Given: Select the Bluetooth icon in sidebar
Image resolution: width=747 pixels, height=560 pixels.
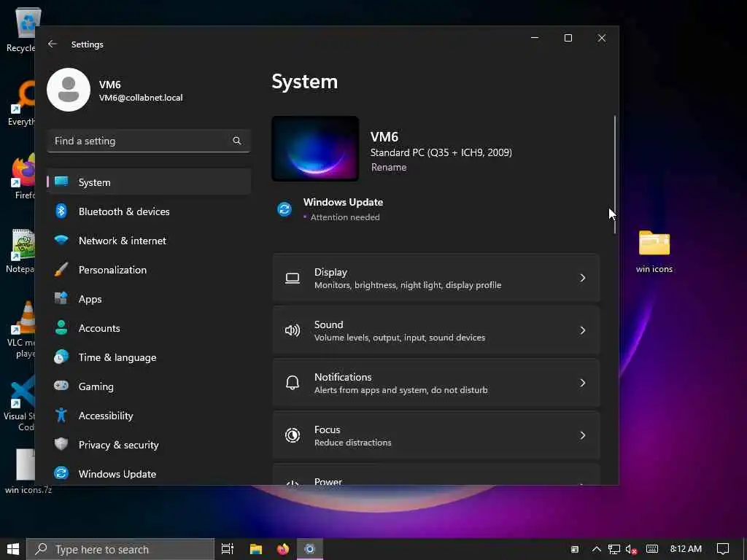Looking at the screenshot, I should pyautogui.click(x=61, y=211).
